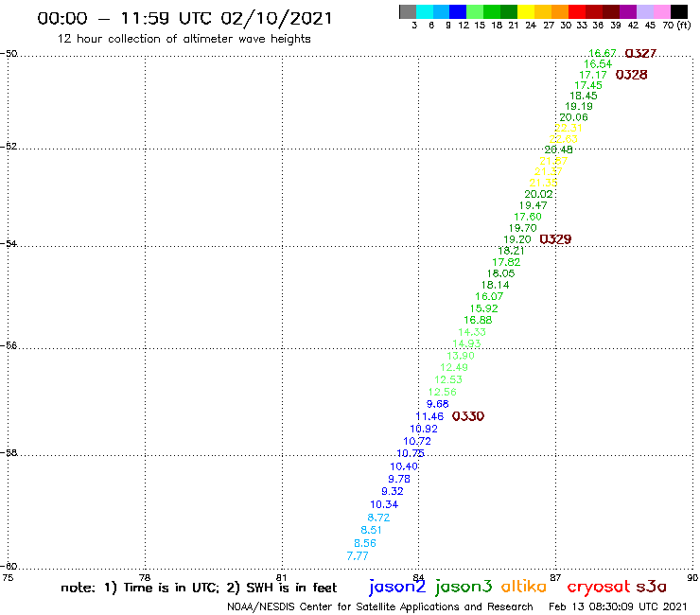Click the 81 longitude axis label
Image resolution: width=700 pixels, height=615 pixels.
point(281,577)
